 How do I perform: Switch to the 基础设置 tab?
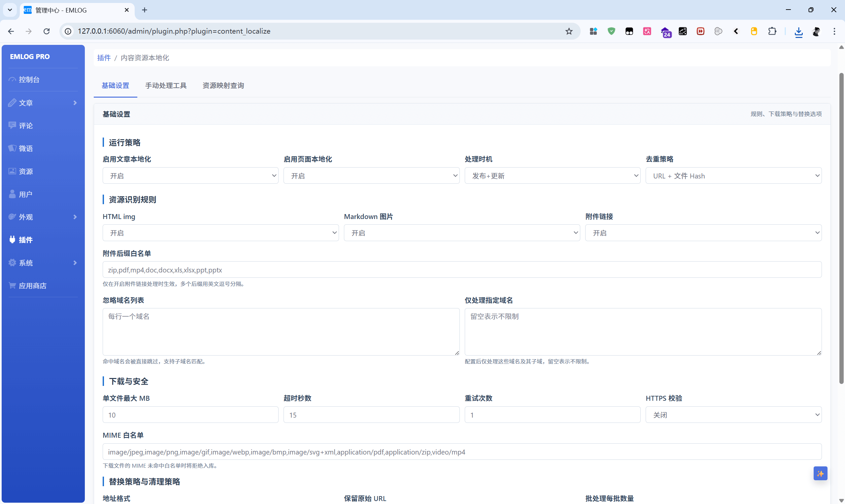(116, 85)
